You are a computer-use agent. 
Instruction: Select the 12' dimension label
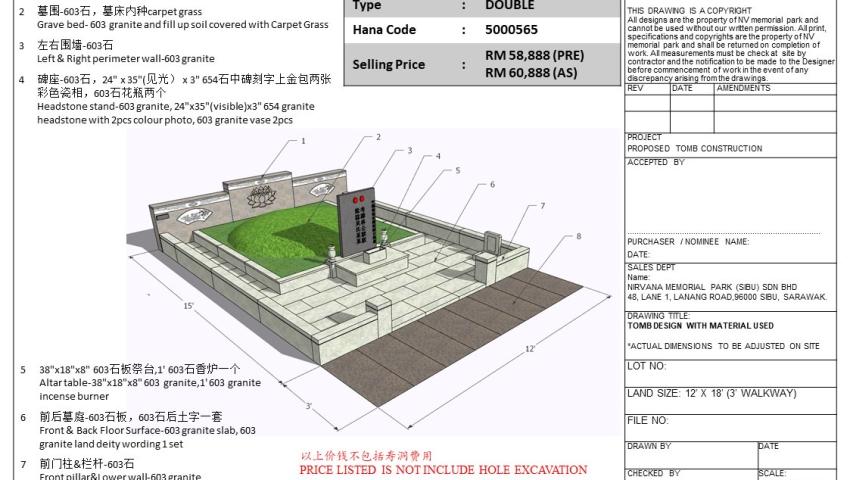pos(530,349)
